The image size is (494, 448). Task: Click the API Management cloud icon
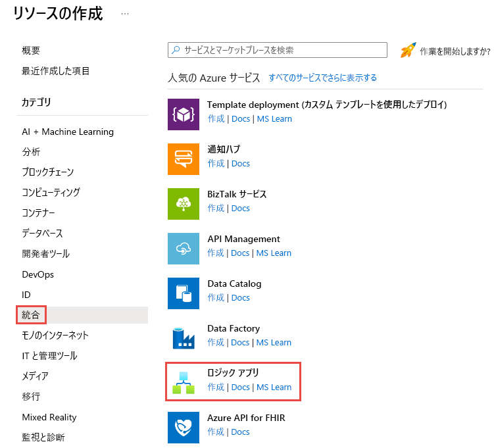tap(184, 249)
